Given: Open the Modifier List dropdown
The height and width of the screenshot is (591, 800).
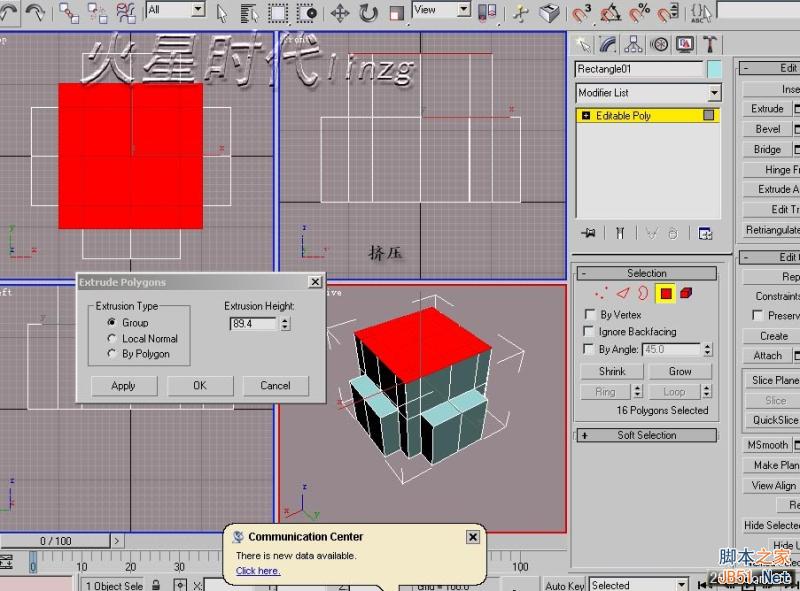Looking at the screenshot, I should pyautogui.click(x=716, y=92).
